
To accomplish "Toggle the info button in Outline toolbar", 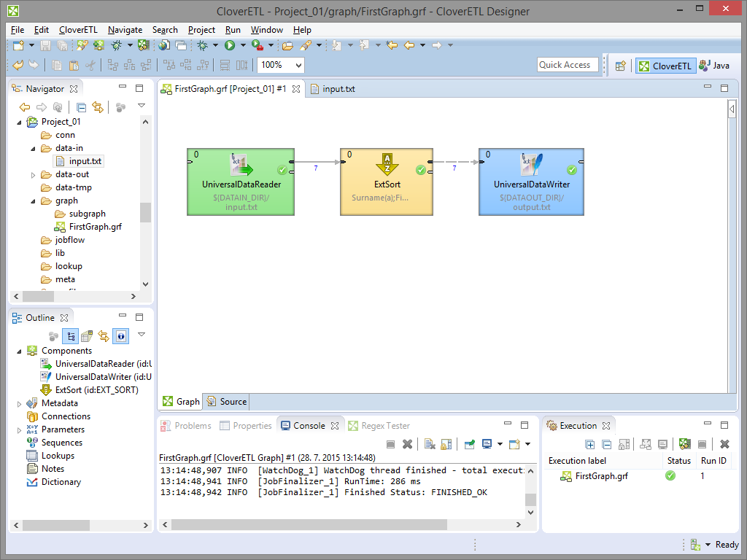I will pyautogui.click(x=120, y=336).
